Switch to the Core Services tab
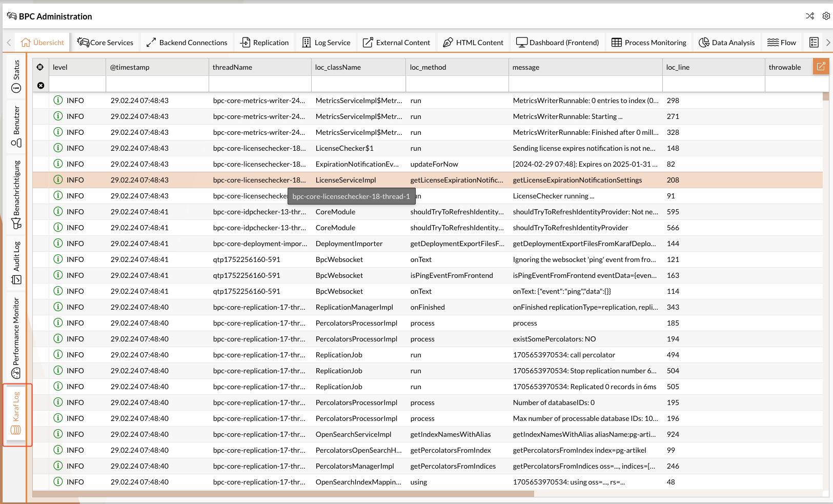Viewport: 833px width, 504px height. tap(105, 43)
